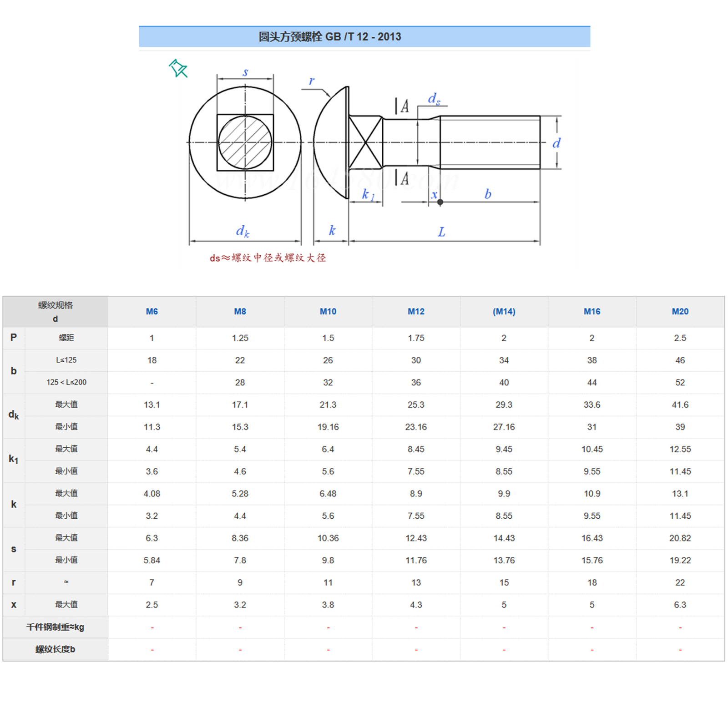This screenshot has height=728, width=728.
Task: Select the 螺距 row label
Action: (x=66, y=338)
